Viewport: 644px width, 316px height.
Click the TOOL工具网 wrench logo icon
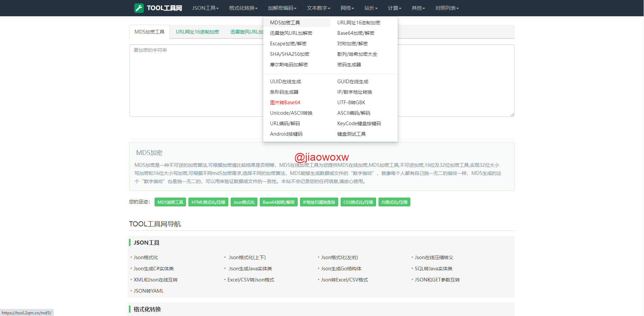tap(139, 8)
